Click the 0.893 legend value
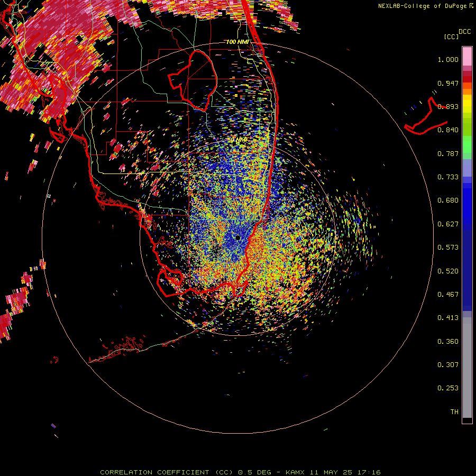476x476 pixels. pyautogui.click(x=448, y=106)
